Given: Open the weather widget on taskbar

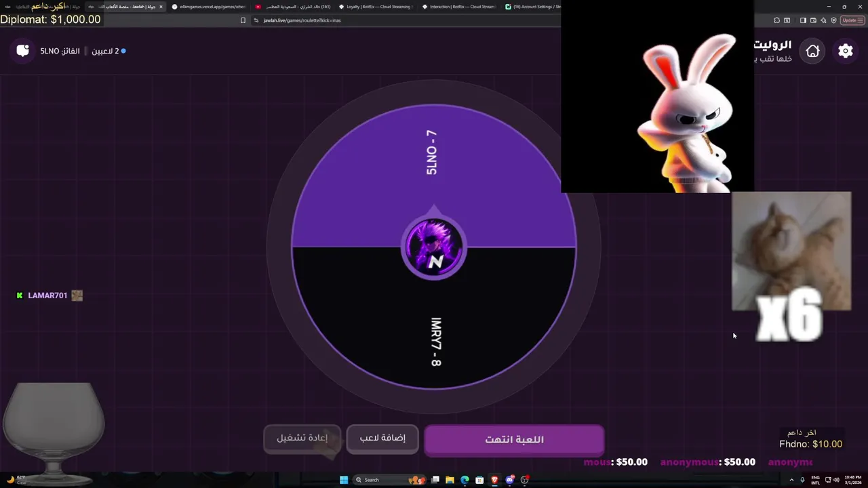Looking at the screenshot, I should pos(16,480).
